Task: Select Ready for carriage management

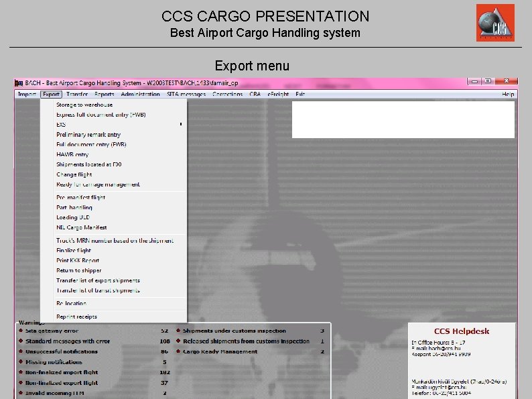Action: pos(114,184)
